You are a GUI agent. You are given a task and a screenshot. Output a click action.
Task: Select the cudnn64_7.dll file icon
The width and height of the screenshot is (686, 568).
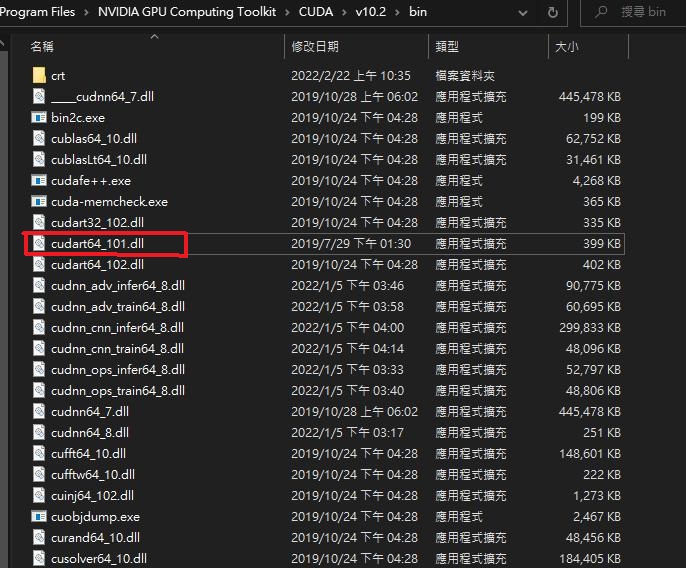pyautogui.click(x=39, y=411)
